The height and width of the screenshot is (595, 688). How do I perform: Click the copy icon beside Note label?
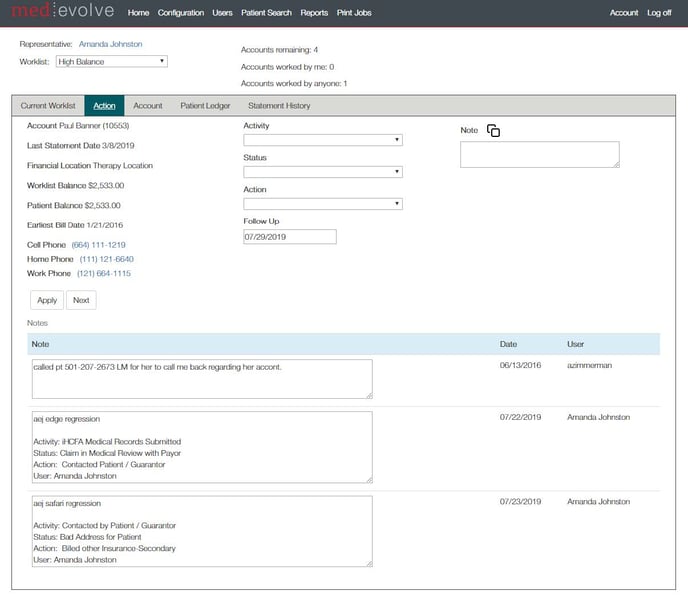tap(493, 131)
